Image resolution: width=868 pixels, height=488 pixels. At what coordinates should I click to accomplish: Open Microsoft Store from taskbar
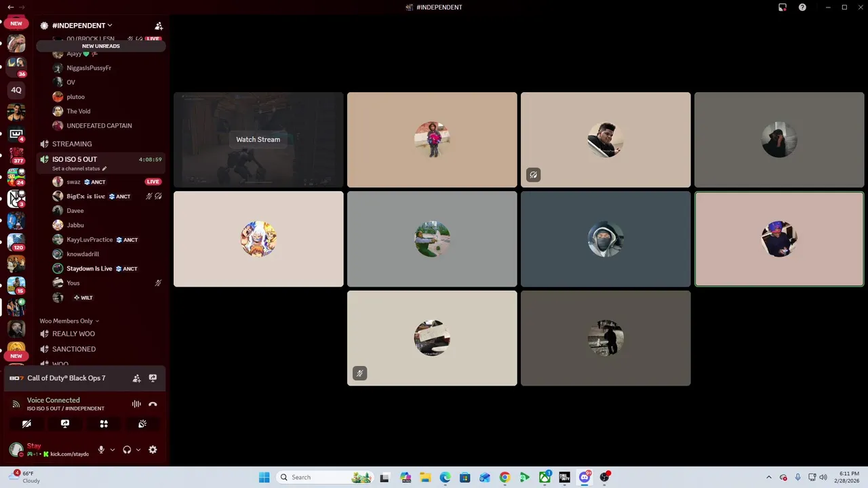click(465, 477)
